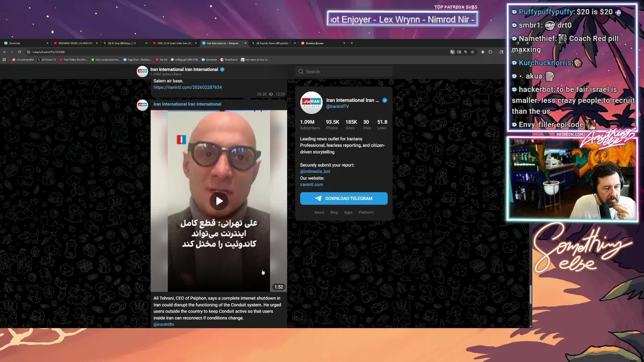
Task: Open the iranintl.com website link
Action: [x=311, y=185]
